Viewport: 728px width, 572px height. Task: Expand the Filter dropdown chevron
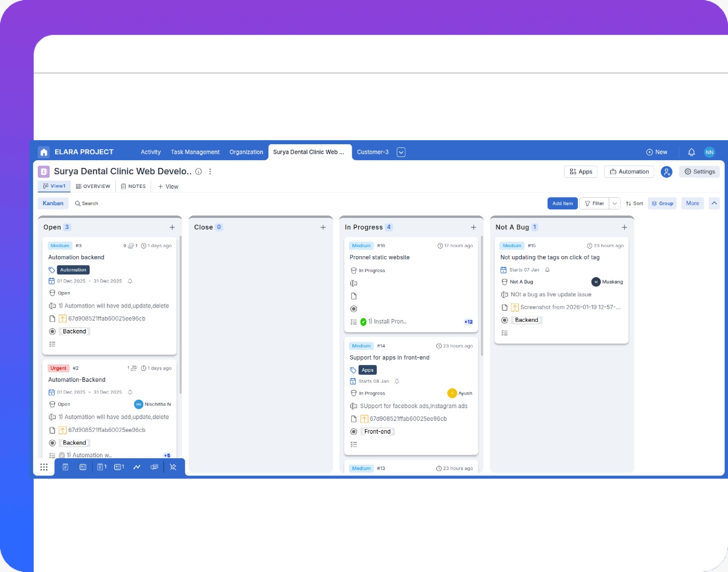coord(615,203)
